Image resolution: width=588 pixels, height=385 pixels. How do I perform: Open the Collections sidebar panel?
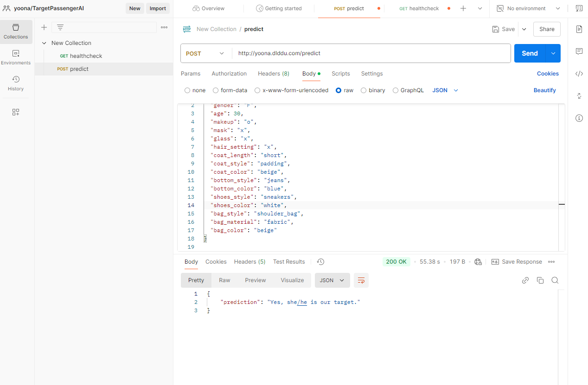[16, 32]
